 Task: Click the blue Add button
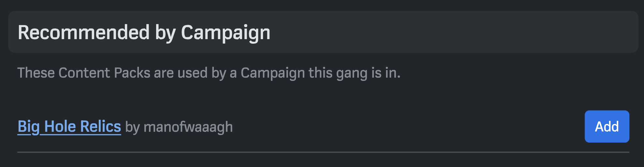tap(607, 127)
